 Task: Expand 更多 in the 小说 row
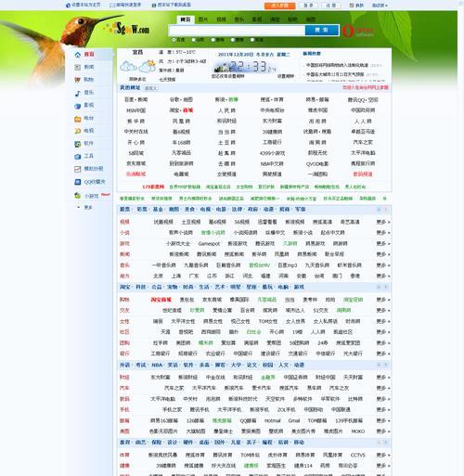click(383, 233)
